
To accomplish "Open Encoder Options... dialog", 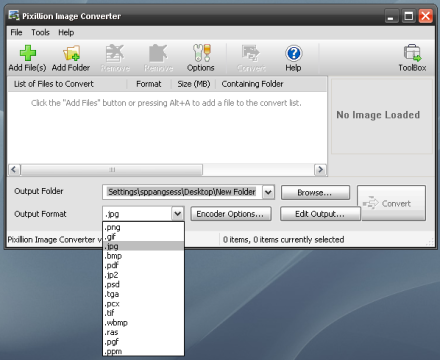I will pos(231,214).
